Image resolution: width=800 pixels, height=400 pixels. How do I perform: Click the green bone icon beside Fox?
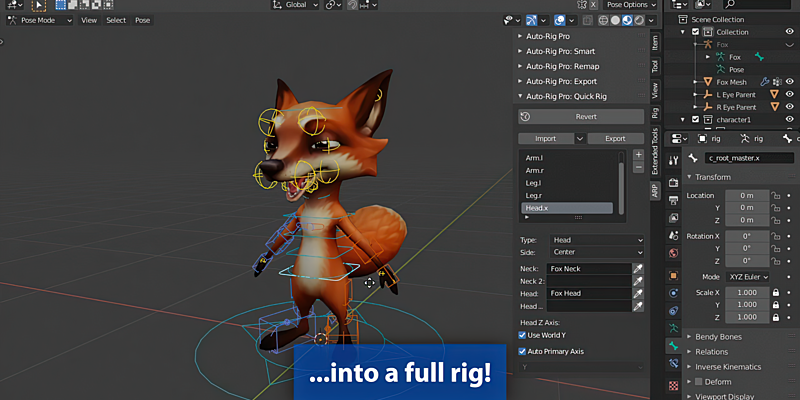pyautogui.click(x=759, y=57)
